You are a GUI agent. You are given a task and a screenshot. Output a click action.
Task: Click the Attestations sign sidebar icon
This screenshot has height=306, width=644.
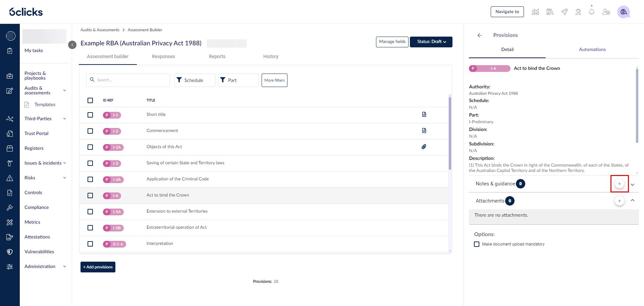(10, 237)
